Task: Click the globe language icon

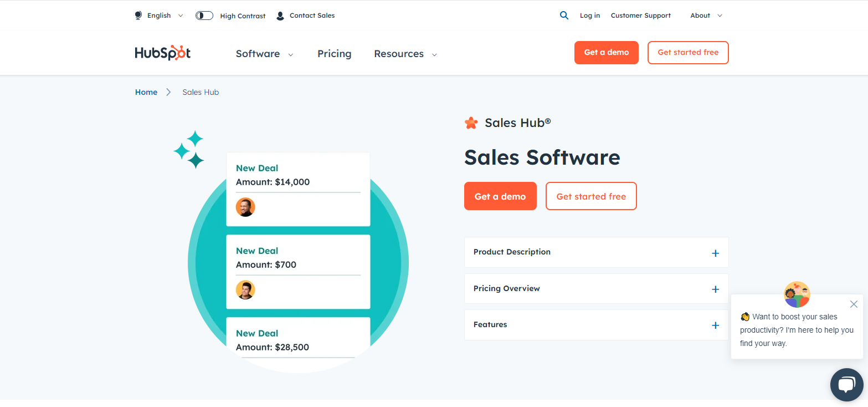Action: point(138,16)
